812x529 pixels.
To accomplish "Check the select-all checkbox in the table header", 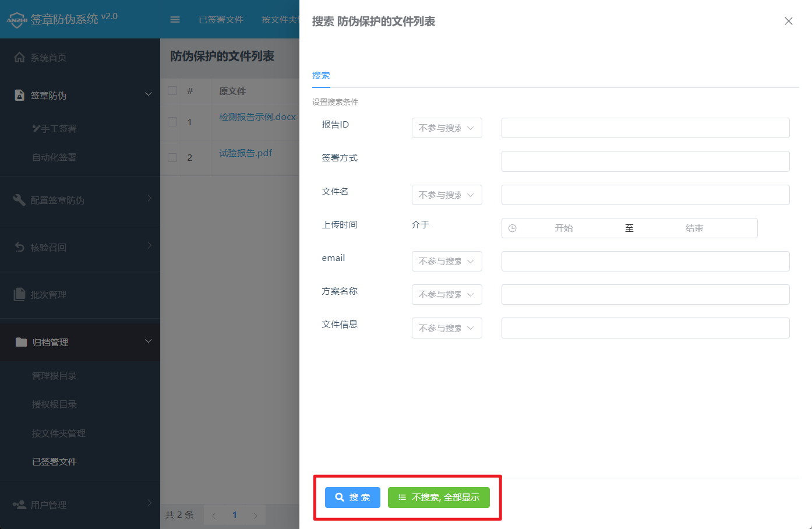I will click(x=171, y=91).
